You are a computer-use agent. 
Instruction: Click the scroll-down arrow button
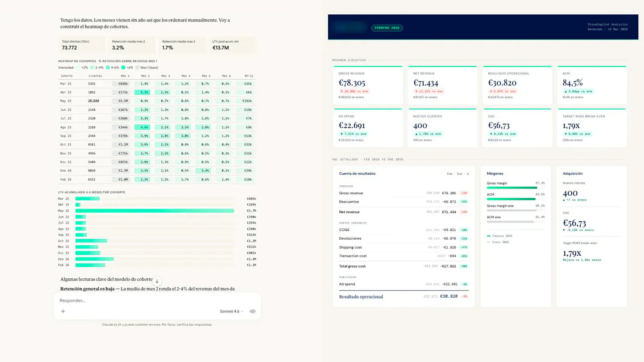157,281
